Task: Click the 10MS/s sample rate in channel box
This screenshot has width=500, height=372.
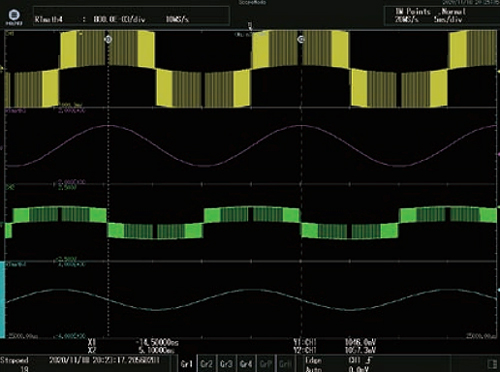Action: (x=177, y=19)
